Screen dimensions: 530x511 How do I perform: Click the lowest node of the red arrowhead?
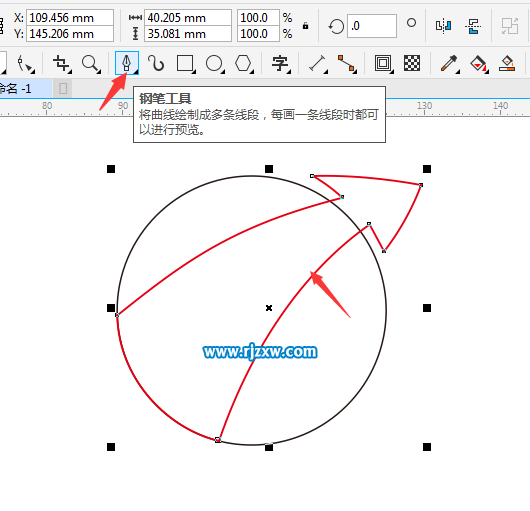point(384,251)
